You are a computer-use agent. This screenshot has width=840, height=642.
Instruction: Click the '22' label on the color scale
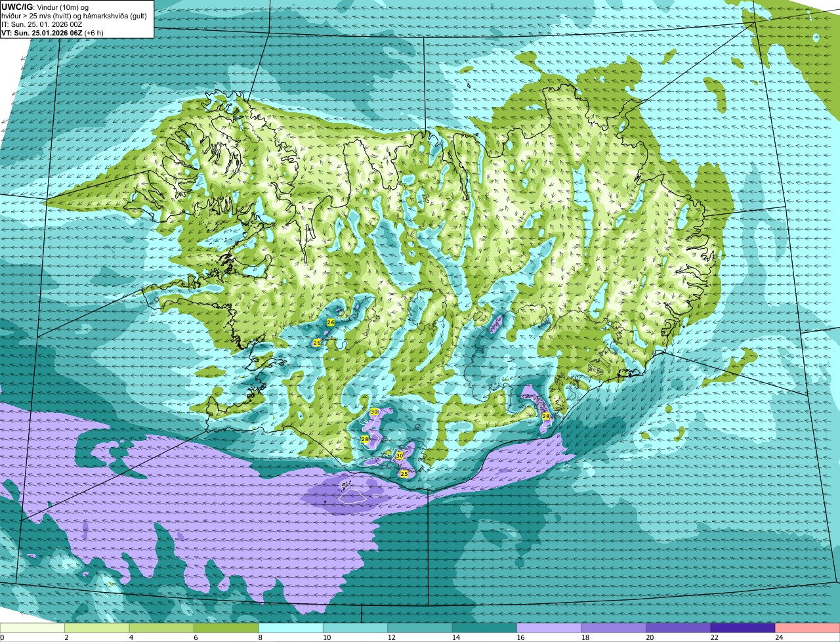[x=714, y=637]
